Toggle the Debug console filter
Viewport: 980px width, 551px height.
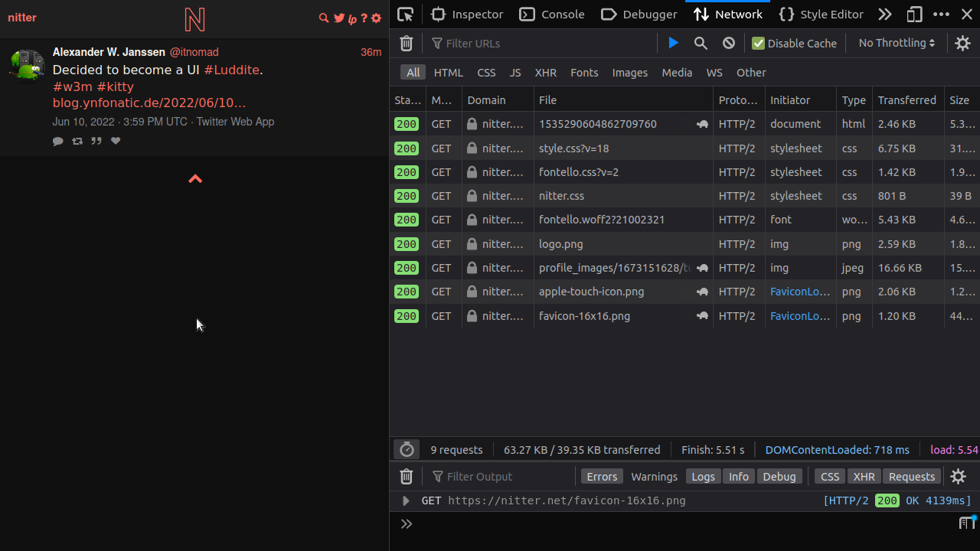point(779,477)
